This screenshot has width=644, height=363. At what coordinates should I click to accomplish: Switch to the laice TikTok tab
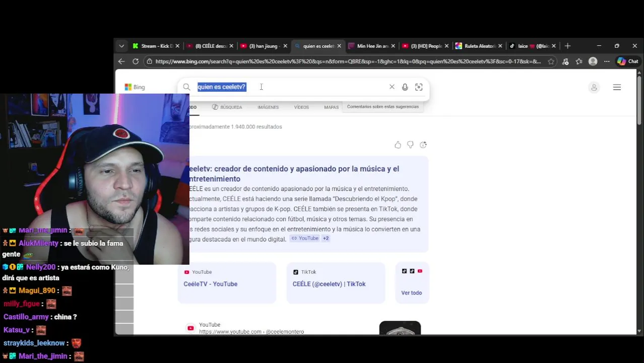point(534,46)
